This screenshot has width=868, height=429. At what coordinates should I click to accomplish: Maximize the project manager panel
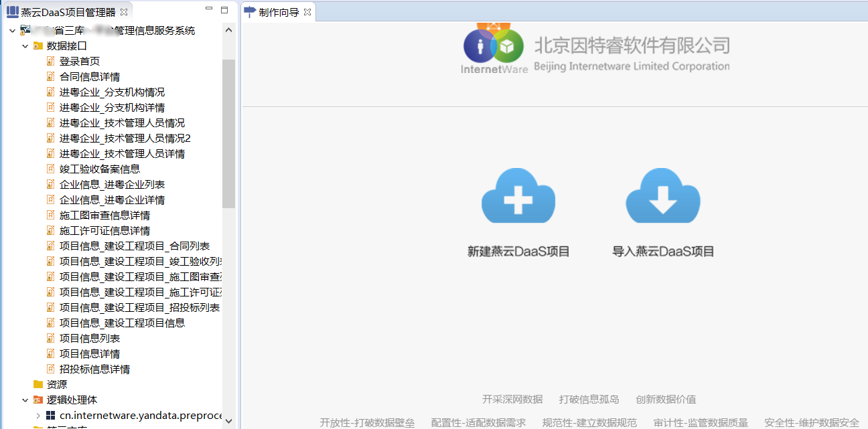point(225,10)
